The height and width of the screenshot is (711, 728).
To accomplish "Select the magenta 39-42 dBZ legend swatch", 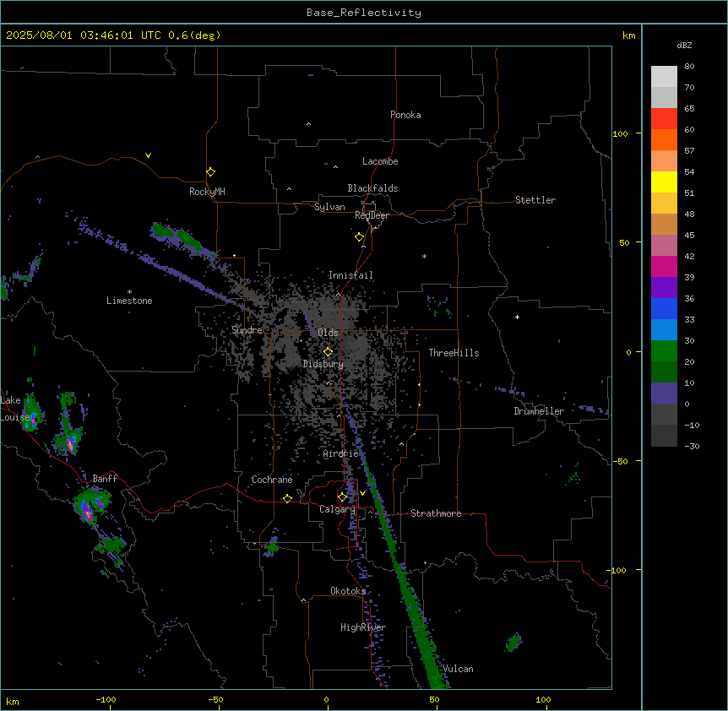I will click(664, 266).
